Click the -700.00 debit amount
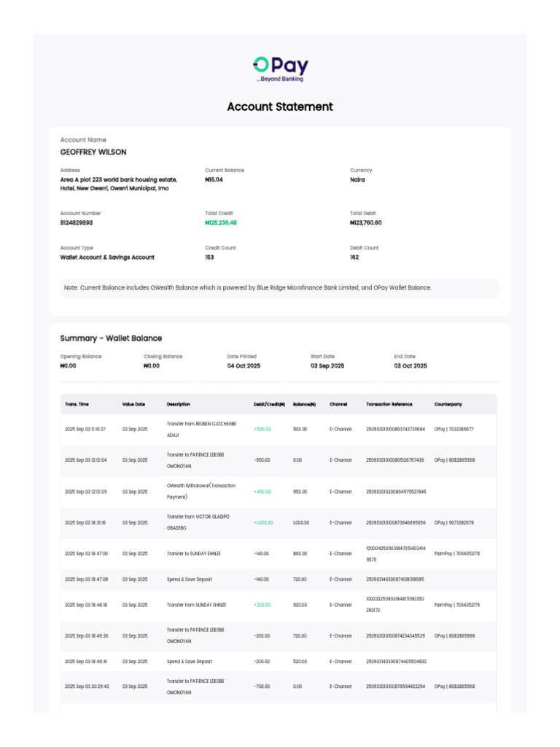560x747 pixels. (262, 686)
